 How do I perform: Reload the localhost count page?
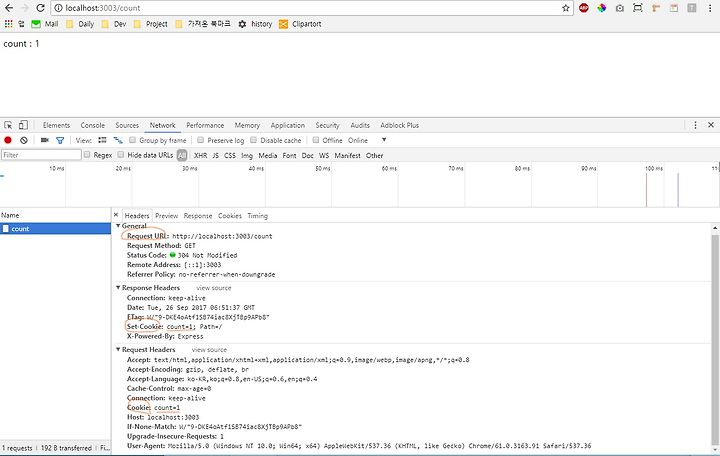click(x=40, y=8)
